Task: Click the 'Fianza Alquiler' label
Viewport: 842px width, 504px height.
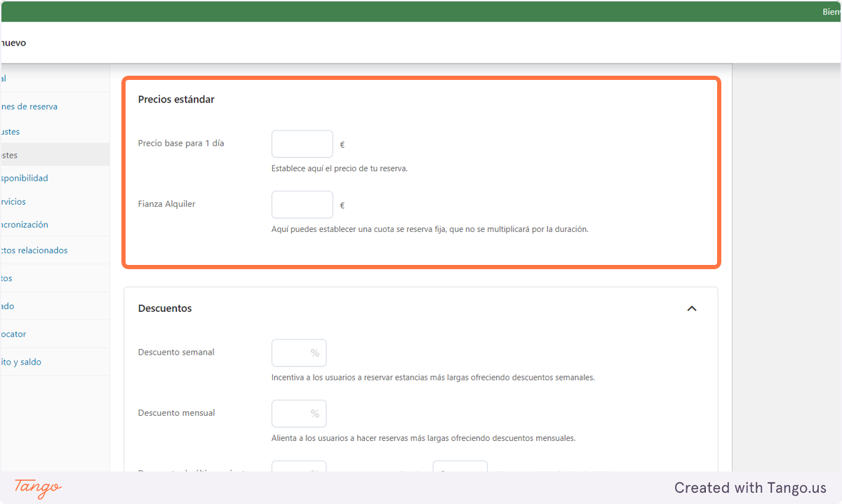Action: (x=166, y=204)
